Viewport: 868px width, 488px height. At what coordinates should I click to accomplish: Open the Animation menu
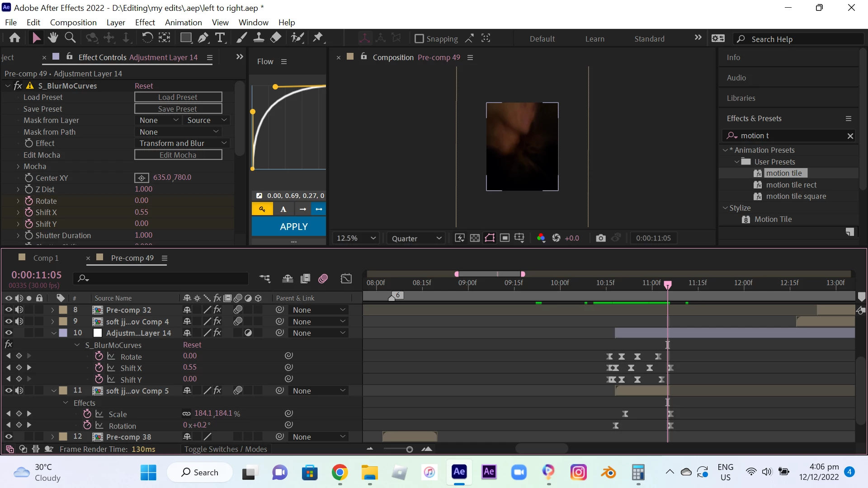(x=183, y=22)
